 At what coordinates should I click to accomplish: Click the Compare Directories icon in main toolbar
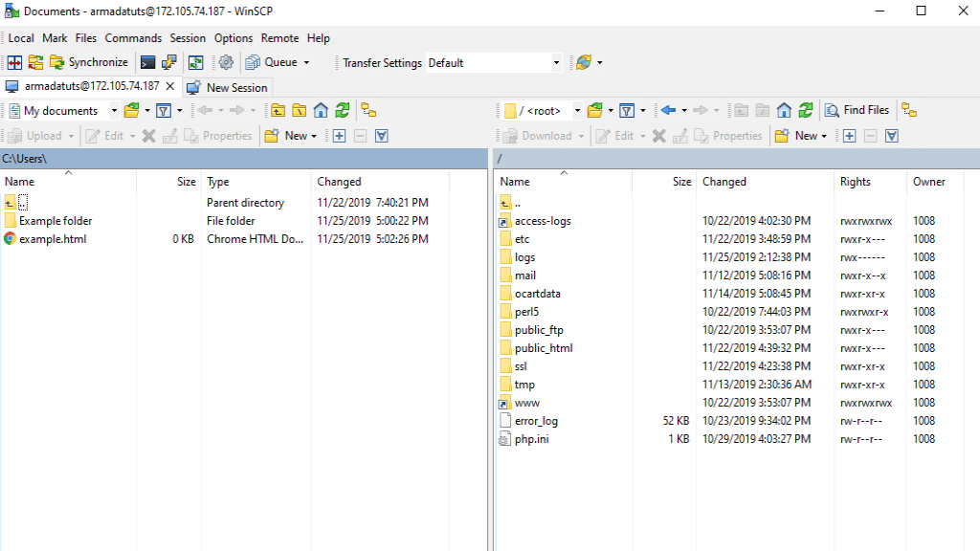click(x=14, y=62)
